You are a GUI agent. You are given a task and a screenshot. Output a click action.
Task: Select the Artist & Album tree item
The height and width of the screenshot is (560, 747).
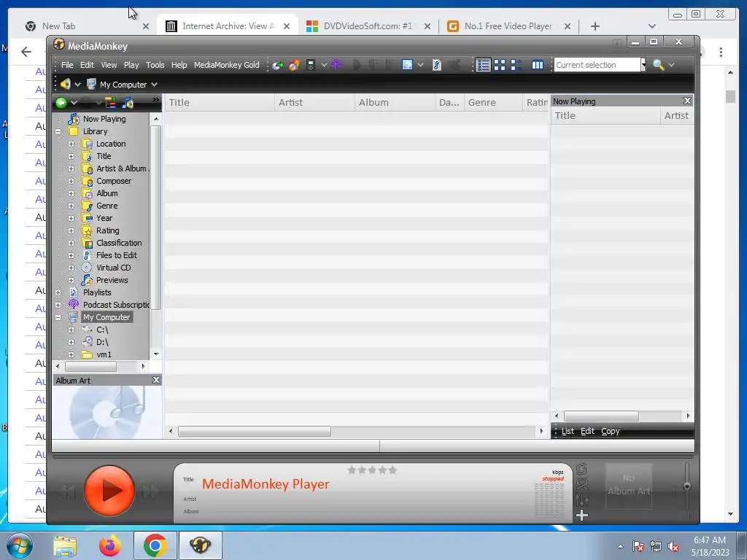pos(122,168)
